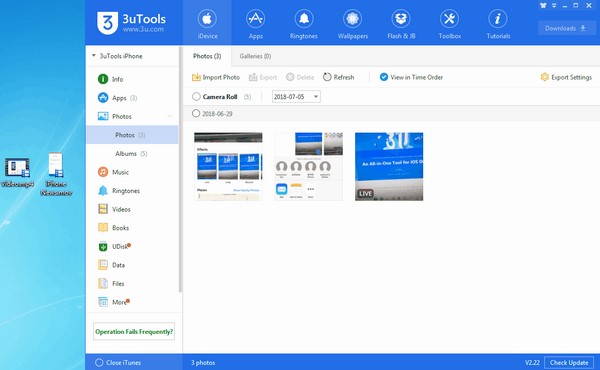Switch to Galleries (0) tab

tap(255, 56)
